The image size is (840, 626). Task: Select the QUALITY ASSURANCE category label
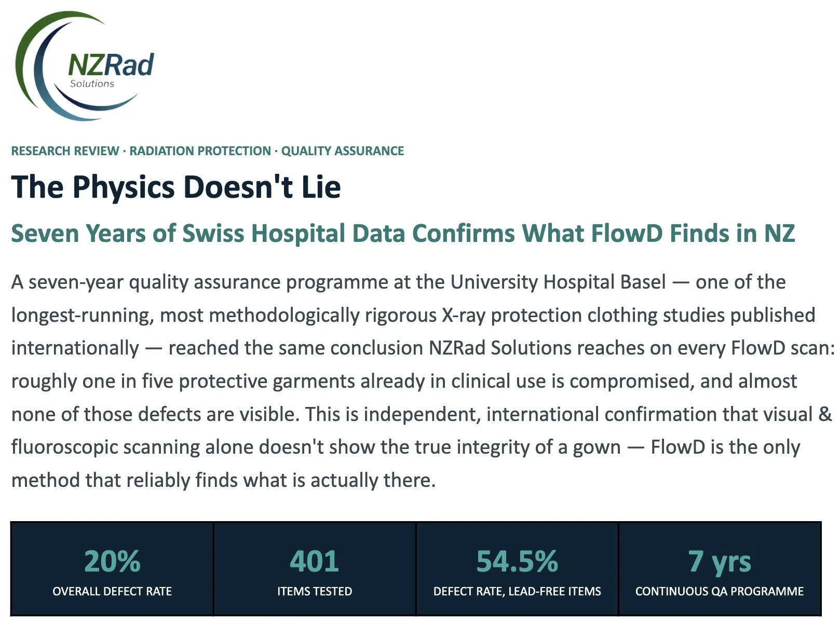[x=343, y=151]
